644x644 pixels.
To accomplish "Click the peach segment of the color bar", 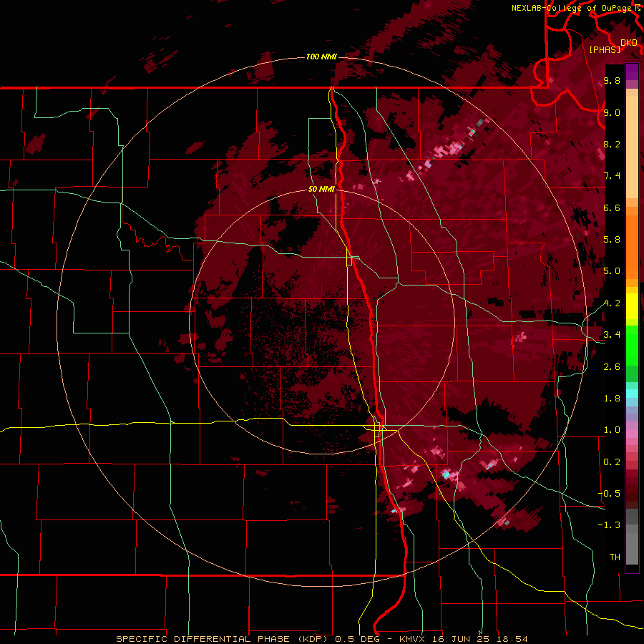I will [x=632, y=147].
